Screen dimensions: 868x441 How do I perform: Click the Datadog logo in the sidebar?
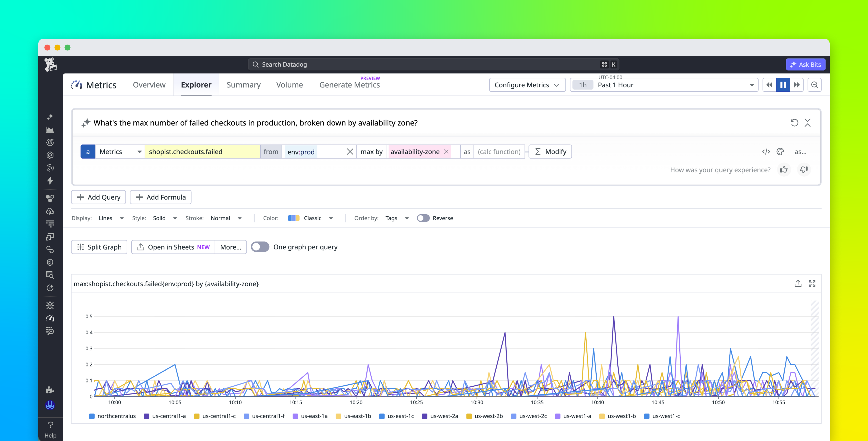click(x=50, y=64)
